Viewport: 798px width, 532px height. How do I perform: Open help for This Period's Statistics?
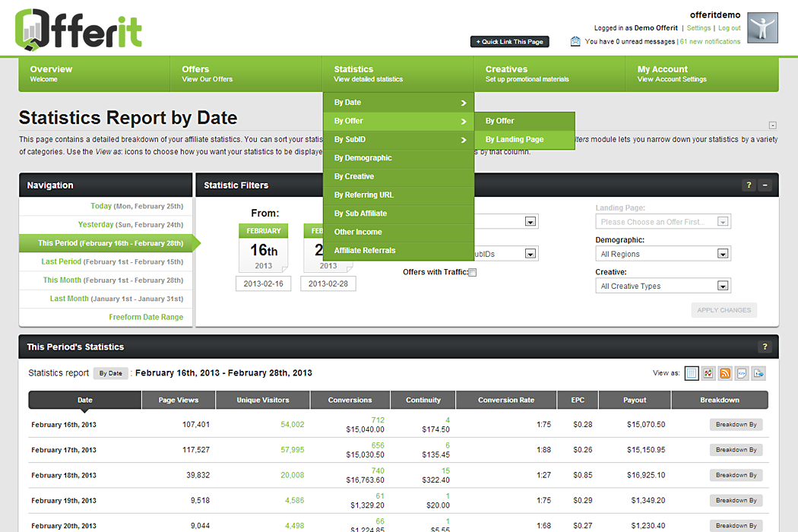[765, 347]
